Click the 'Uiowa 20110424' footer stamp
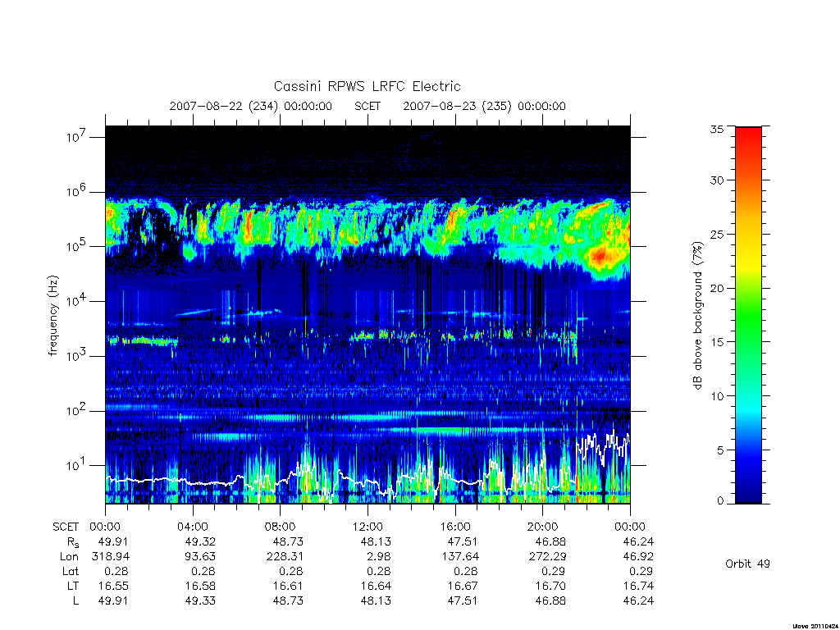840x630 pixels. [x=815, y=626]
